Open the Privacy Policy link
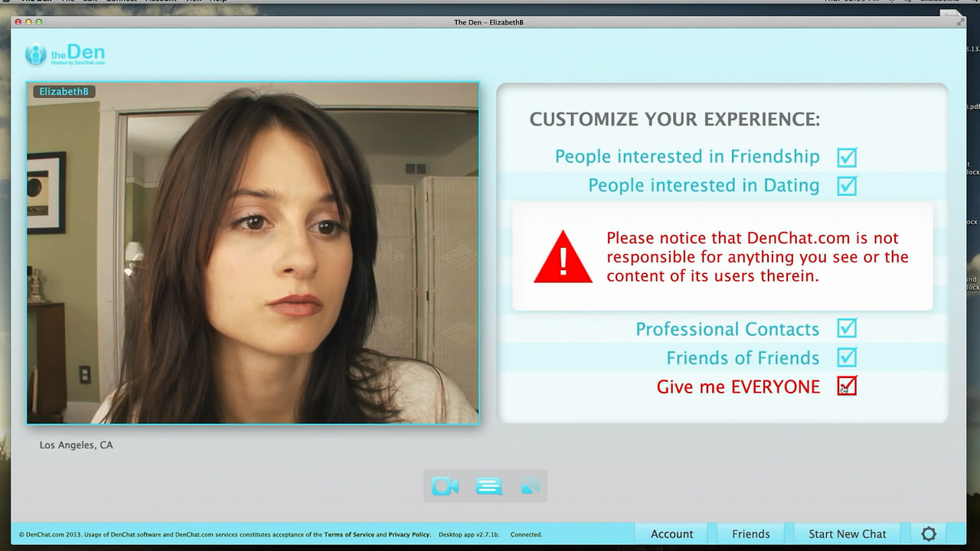The width and height of the screenshot is (980, 551). click(x=409, y=535)
